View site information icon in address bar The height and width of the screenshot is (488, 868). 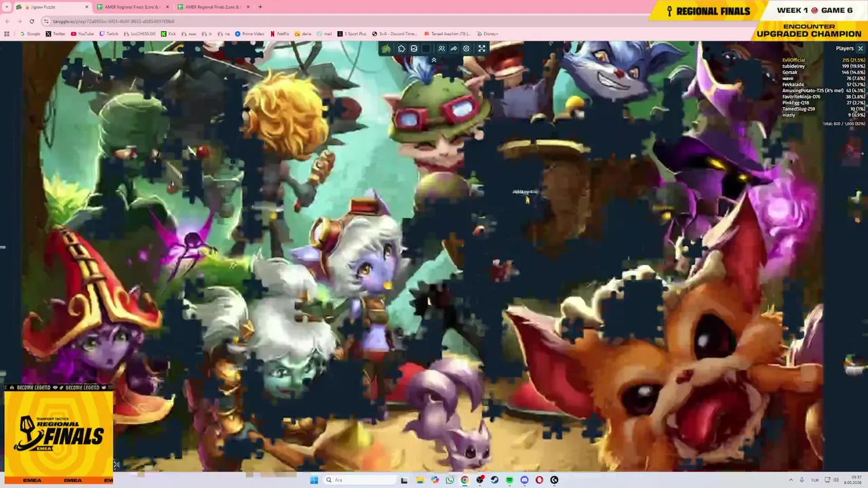(47, 21)
